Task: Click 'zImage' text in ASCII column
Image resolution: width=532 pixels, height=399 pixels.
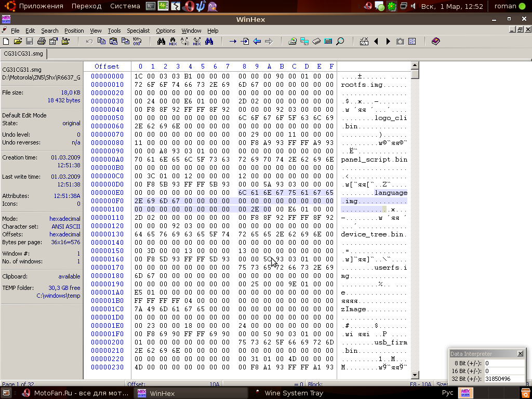Action: pyautogui.click(x=353, y=309)
